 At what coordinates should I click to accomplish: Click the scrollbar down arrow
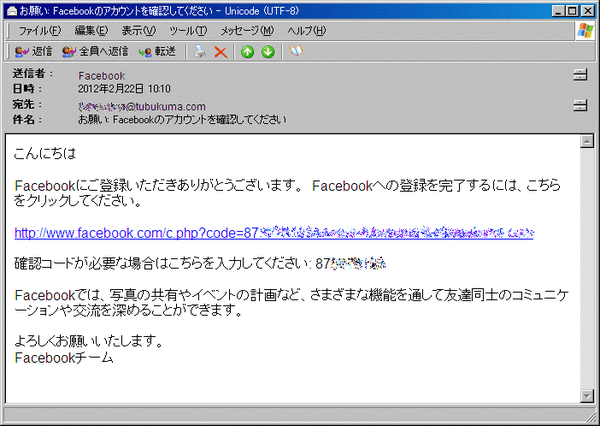click(587, 396)
